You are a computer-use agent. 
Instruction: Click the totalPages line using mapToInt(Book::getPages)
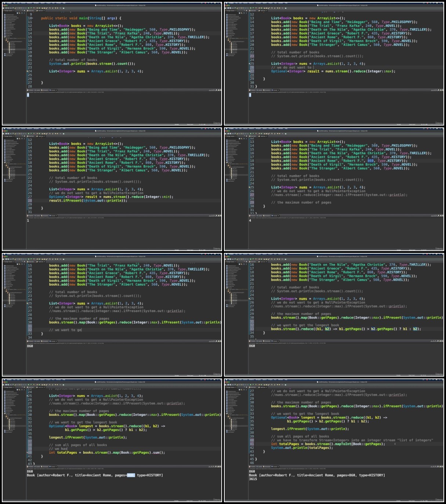tap(328, 444)
